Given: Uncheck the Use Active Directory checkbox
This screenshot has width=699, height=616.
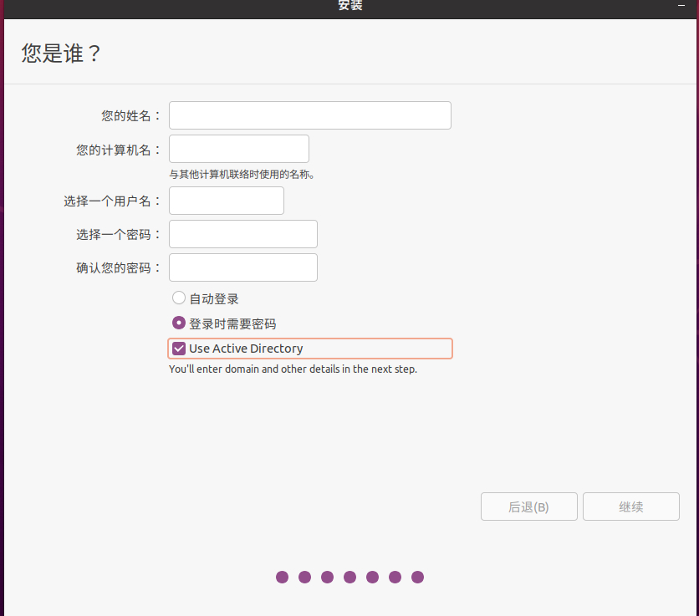Looking at the screenshot, I should coord(179,349).
